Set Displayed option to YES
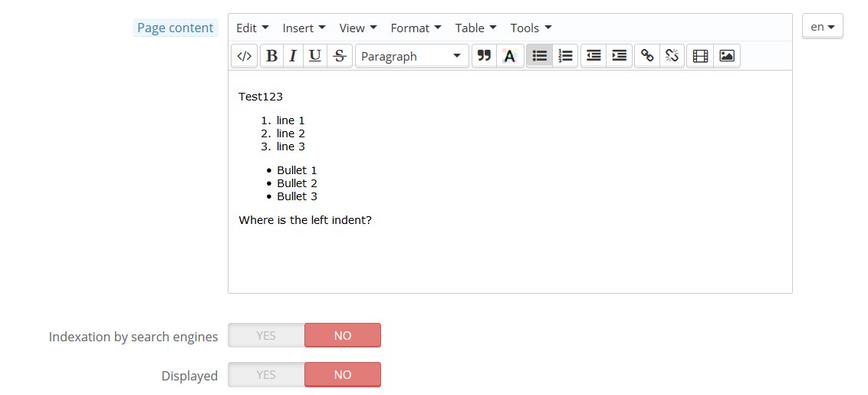 coord(266,374)
